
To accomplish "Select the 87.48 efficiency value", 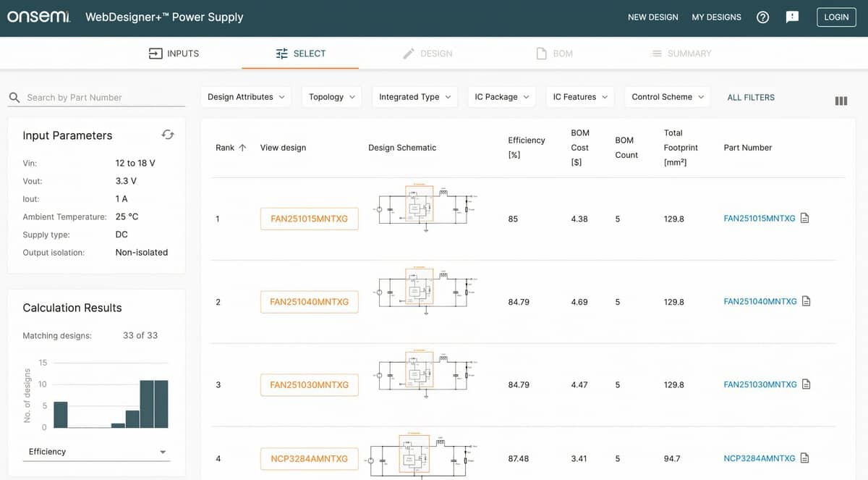I will [x=519, y=459].
